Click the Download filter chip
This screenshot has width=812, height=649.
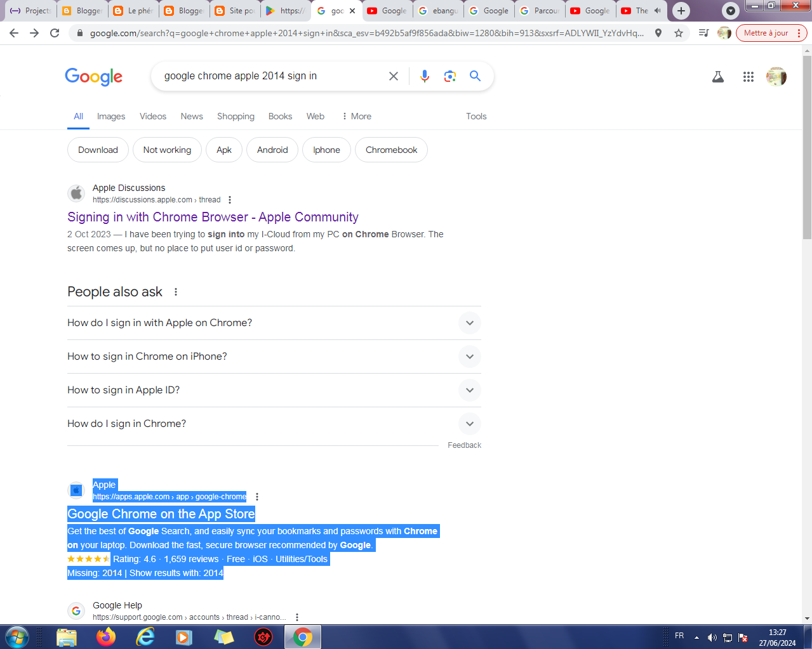tap(98, 150)
